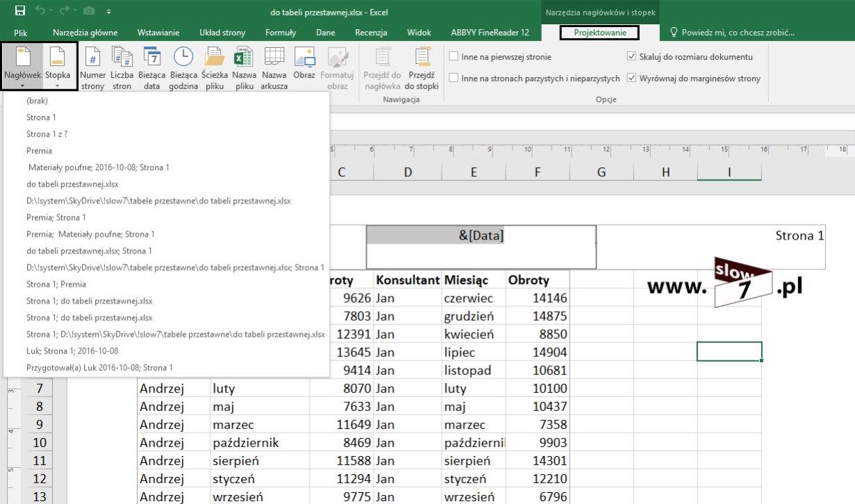Viewport: 855px width, 504px height.
Task: Open the Stopka footer dropdown
Action: point(58,67)
